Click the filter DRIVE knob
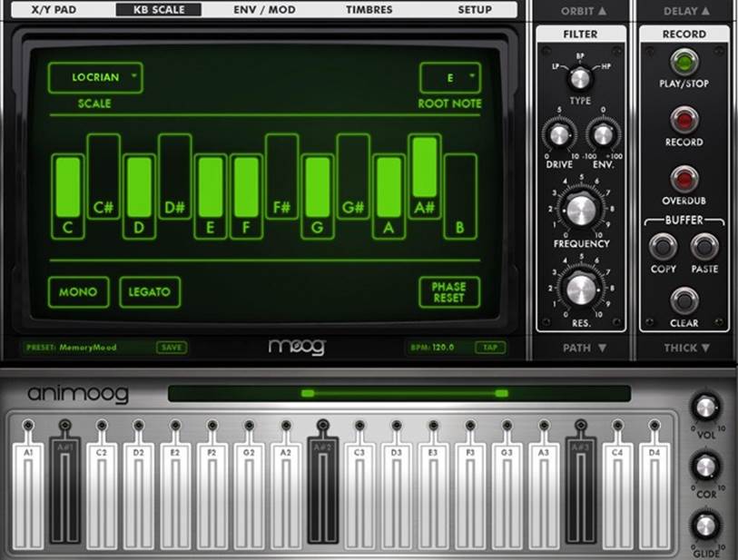The width and height of the screenshot is (738, 560). (559, 135)
